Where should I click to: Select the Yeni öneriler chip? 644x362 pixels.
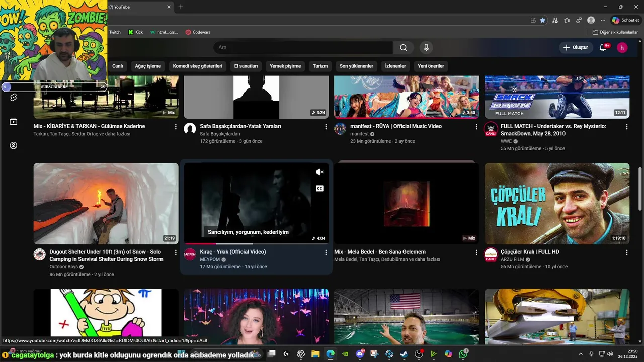pyautogui.click(x=431, y=66)
